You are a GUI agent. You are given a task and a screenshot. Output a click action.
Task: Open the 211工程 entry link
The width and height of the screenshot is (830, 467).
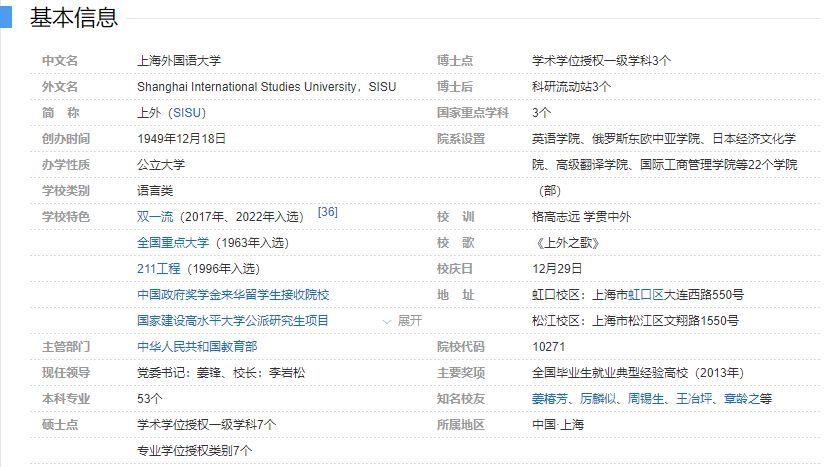(158, 269)
